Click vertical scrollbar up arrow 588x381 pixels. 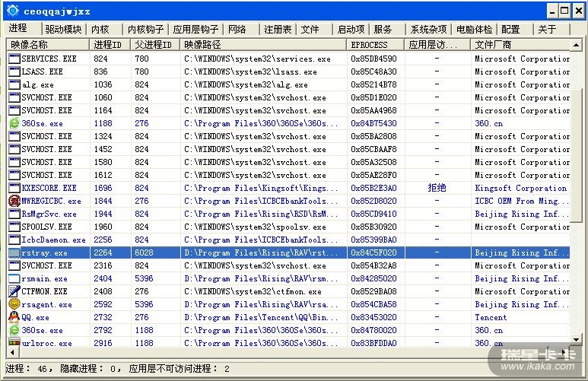click(x=576, y=45)
